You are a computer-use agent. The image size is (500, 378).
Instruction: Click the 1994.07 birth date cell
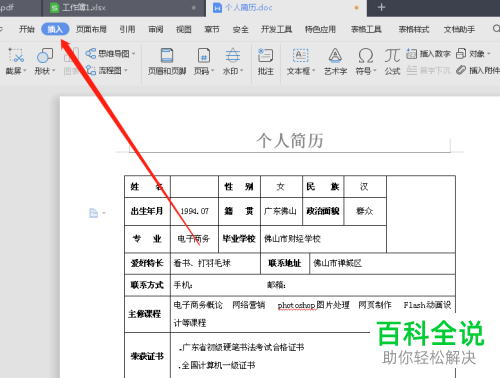point(194,211)
